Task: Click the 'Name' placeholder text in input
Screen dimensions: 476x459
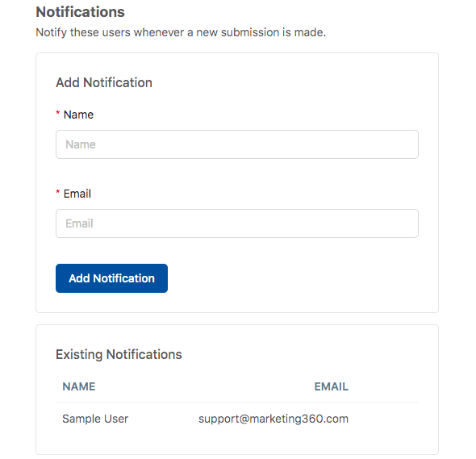Action: pyautogui.click(x=81, y=144)
